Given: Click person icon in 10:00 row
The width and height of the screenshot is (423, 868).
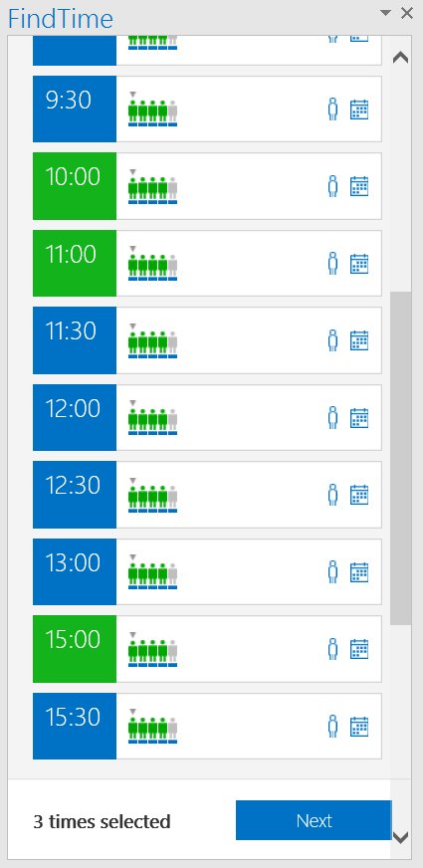Looking at the screenshot, I should point(332,186).
